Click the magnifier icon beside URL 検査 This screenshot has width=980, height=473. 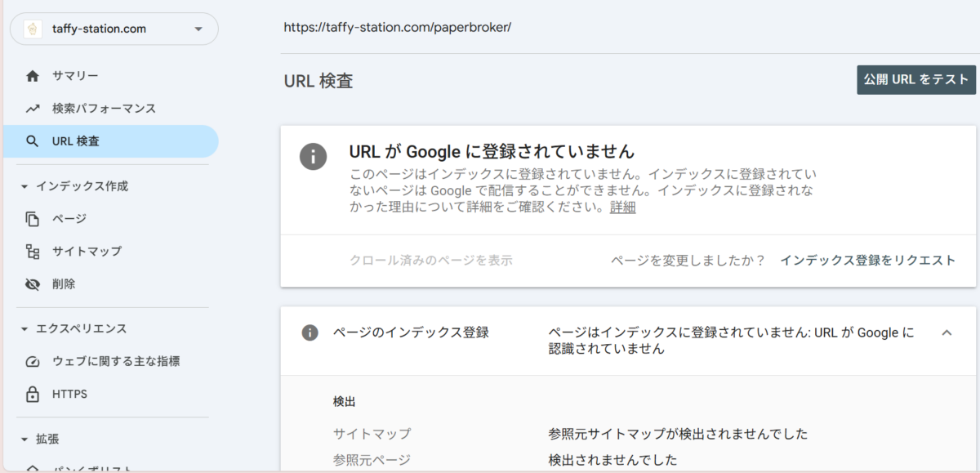click(33, 141)
